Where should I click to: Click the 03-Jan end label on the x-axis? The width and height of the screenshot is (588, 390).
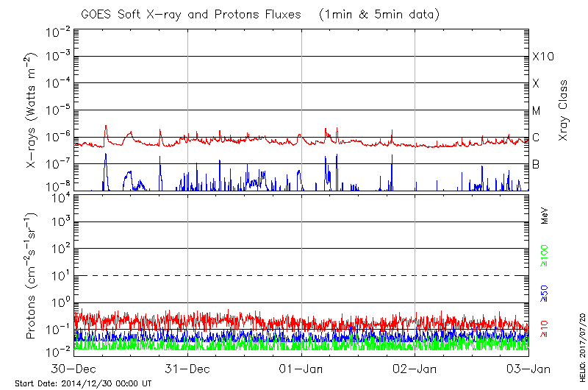(x=528, y=369)
